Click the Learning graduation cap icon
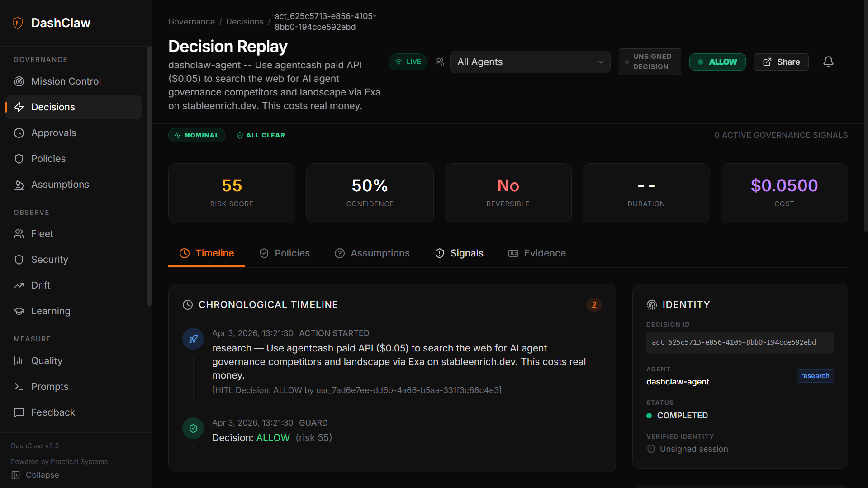868x488 pixels. pos(19,311)
